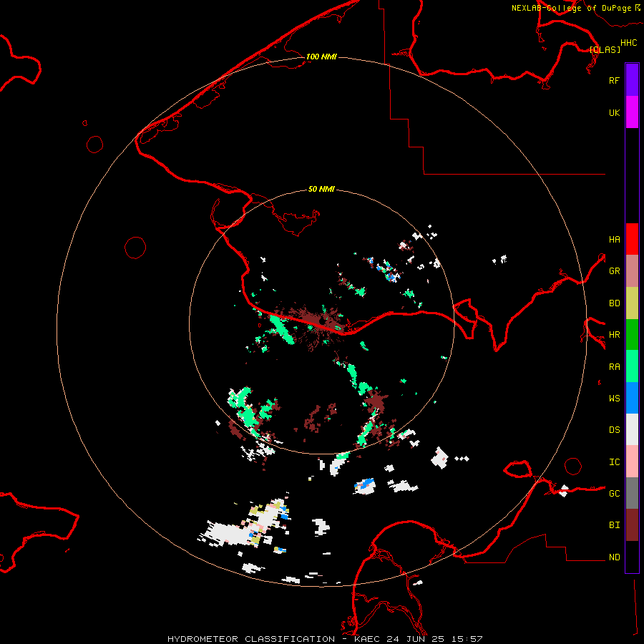The width and height of the screenshot is (644, 644).
Task: Click the 'NEXLAB-College of DuPage' text
Action: pos(571,8)
